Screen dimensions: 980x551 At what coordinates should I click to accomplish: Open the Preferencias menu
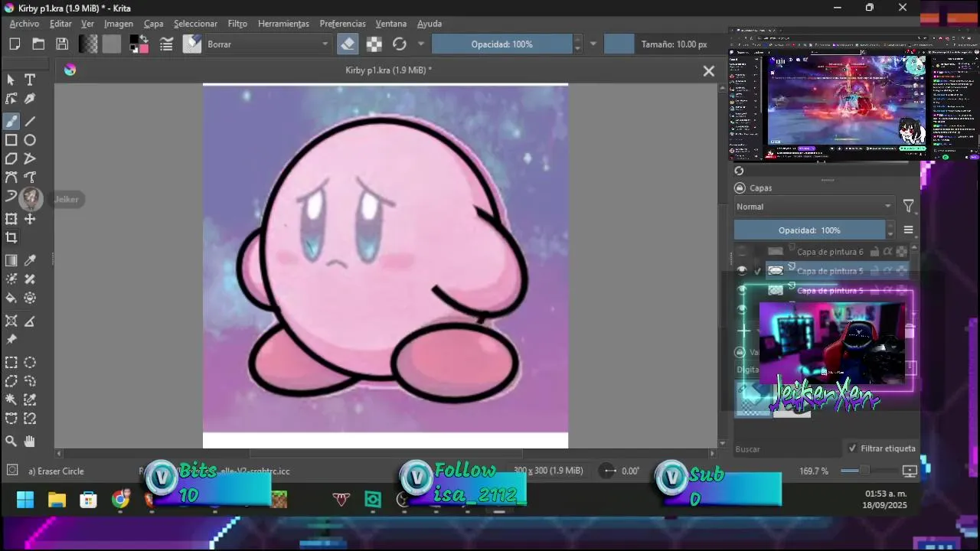coord(342,24)
